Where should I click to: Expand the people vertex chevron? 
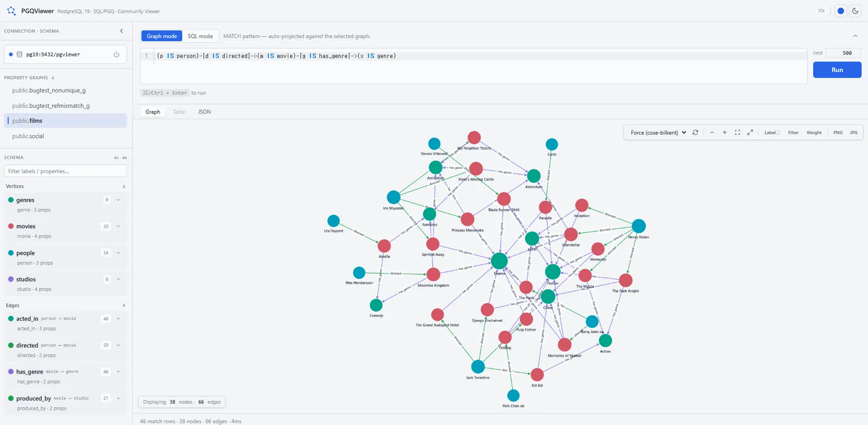coord(118,253)
